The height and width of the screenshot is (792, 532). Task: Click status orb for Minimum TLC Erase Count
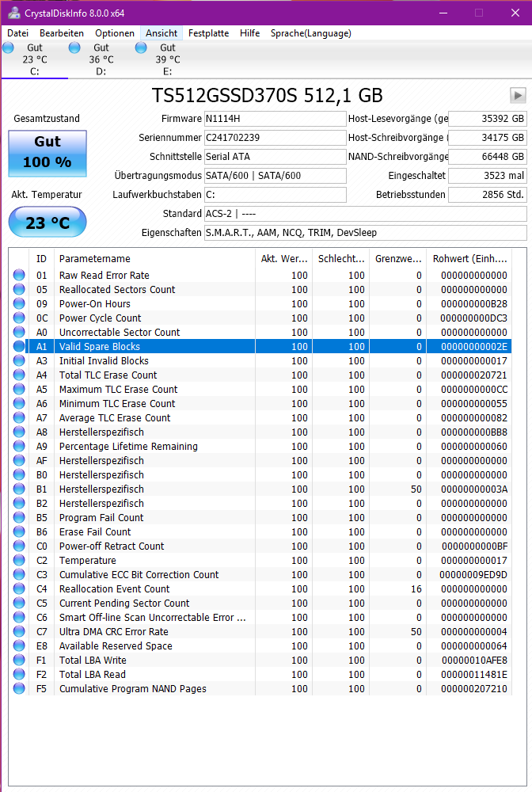tap(19, 403)
